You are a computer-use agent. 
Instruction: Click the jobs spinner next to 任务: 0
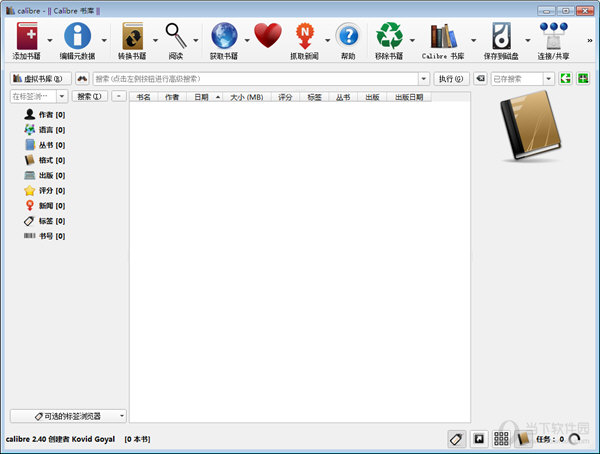tap(574, 439)
